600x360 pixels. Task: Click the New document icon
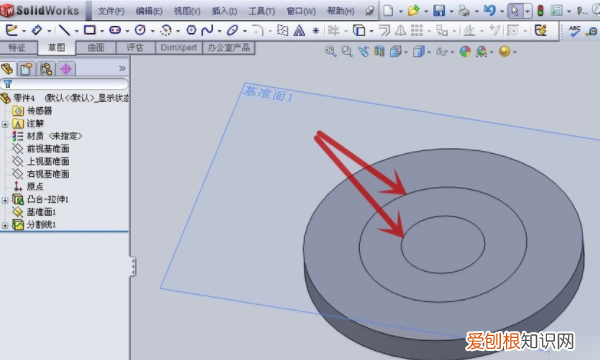pyautogui.click(x=388, y=10)
